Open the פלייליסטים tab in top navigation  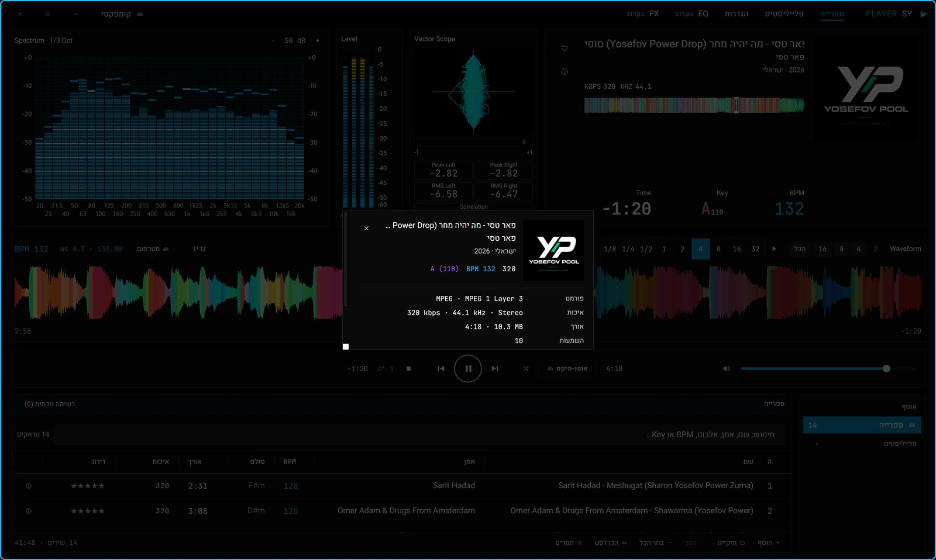[x=784, y=13]
